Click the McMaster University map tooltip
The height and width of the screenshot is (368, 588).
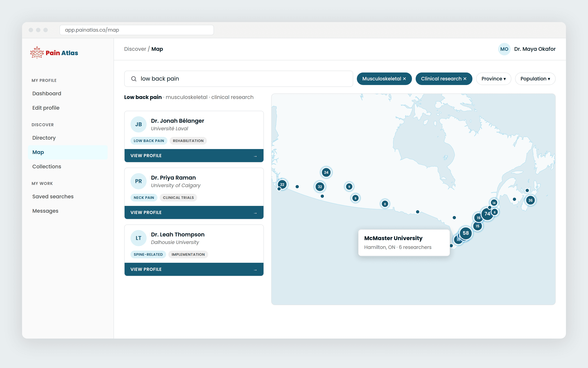(x=404, y=243)
